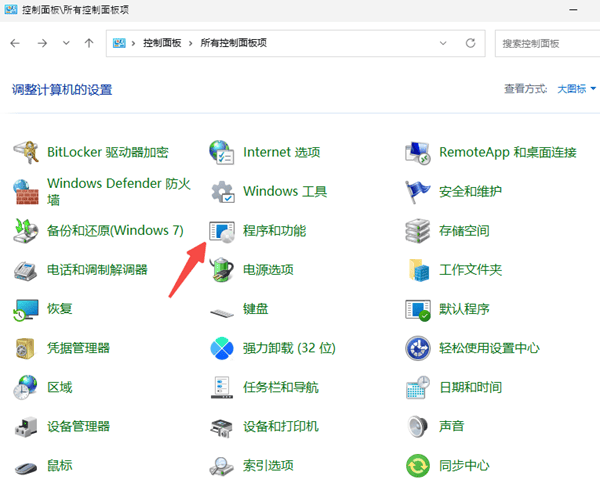The image size is (600, 483).
Task: Click the Internet 选项 text link
Action: pos(282,152)
